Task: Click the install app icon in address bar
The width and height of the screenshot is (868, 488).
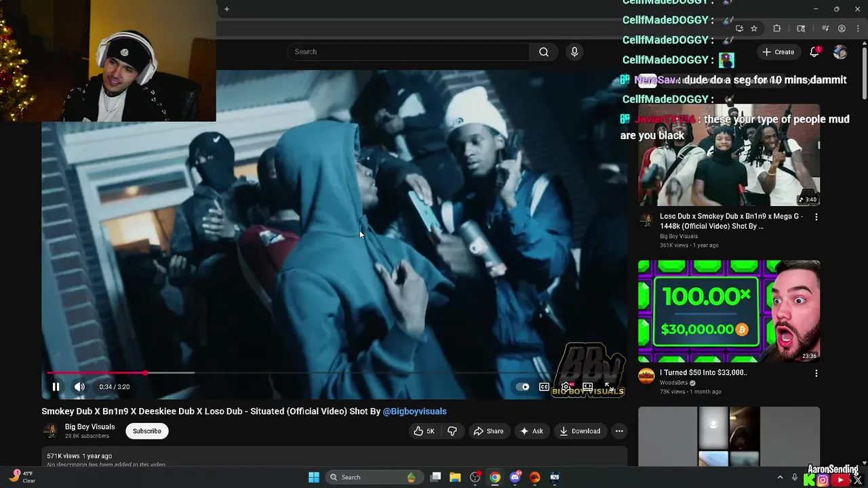Action: point(739,28)
